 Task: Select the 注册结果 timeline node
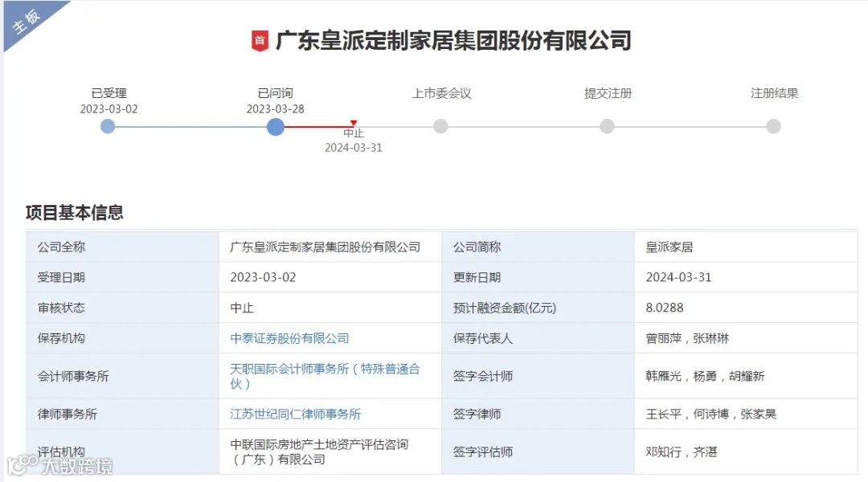(x=773, y=127)
